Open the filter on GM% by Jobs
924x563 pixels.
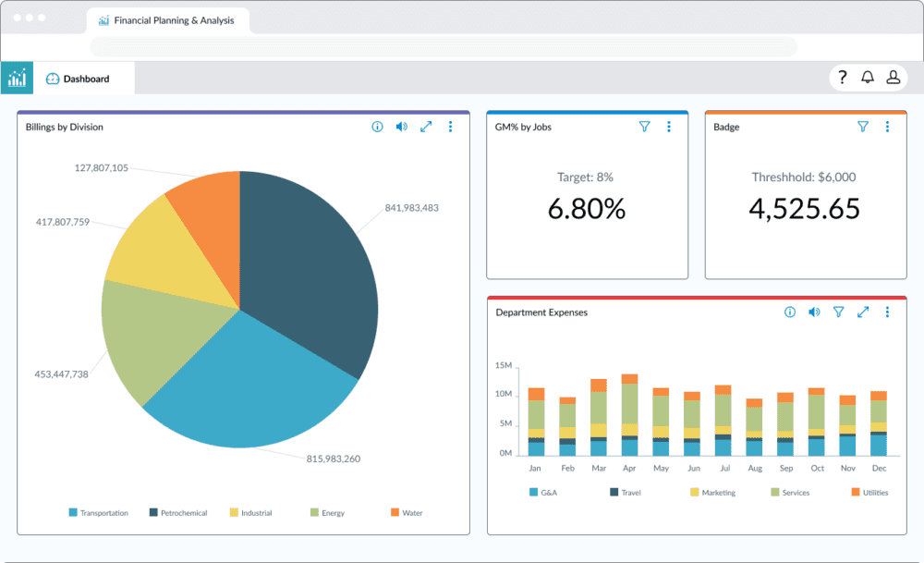pyautogui.click(x=645, y=127)
